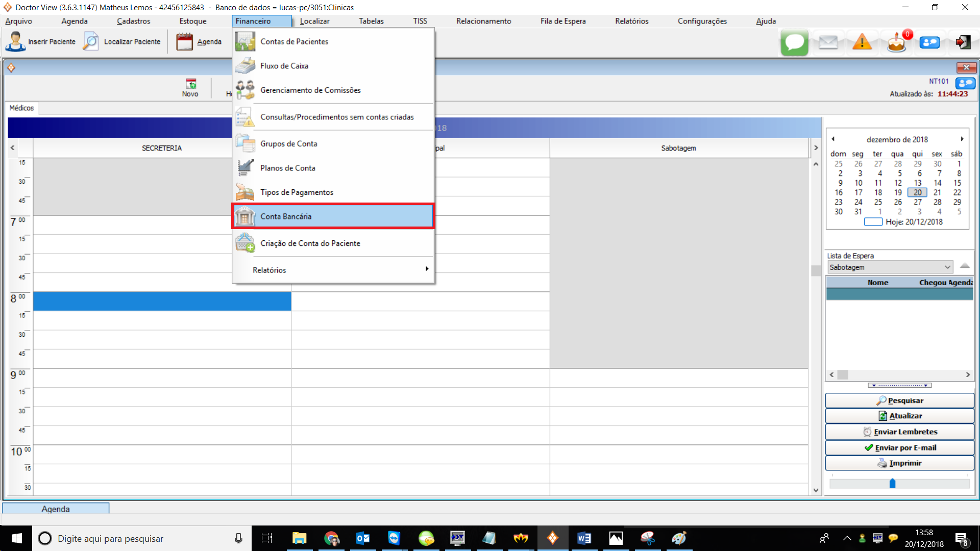
Task: Click the Enviar Lembretes button
Action: 899,432
